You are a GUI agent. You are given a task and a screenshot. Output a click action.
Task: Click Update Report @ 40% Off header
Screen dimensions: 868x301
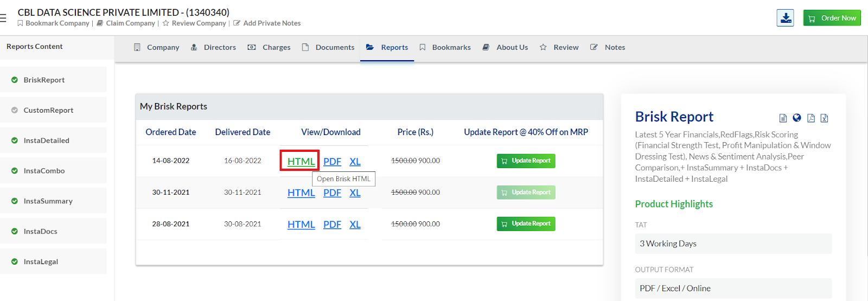click(526, 132)
